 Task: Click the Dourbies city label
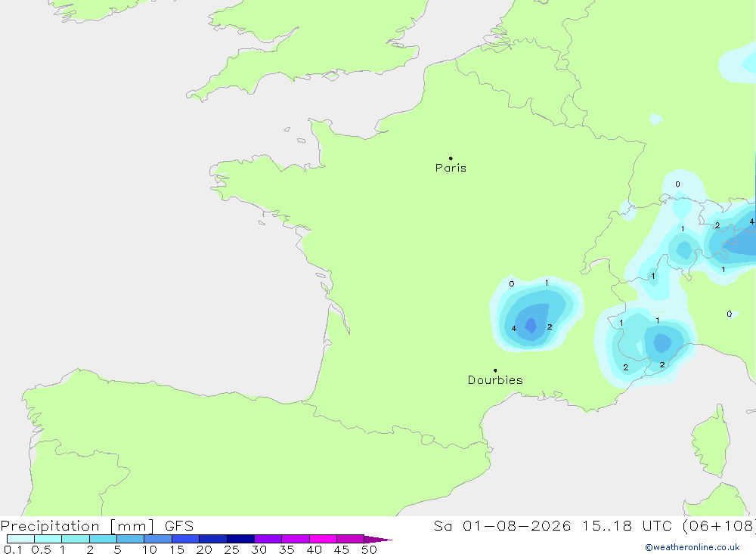pos(495,380)
